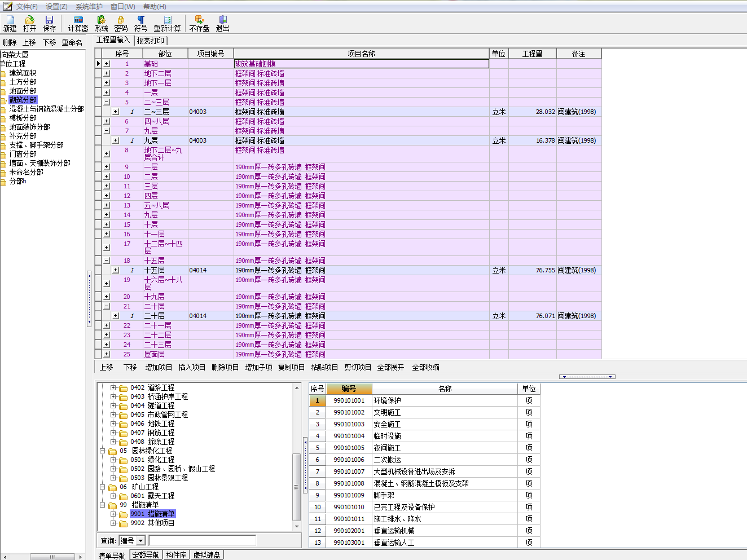Screen dimensions: 747x560
Task: Click the vertical scrollbar of the catalog tree
Action: pyautogui.click(x=297, y=487)
